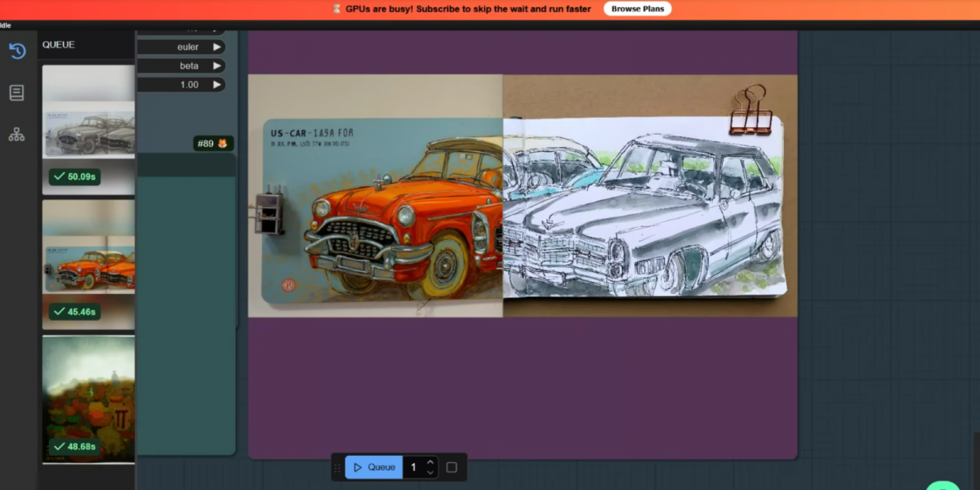This screenshot has width=980, height=490.
Task: Open the Node Library book icon
Action: pyautogui.click(x=16, y=93)
